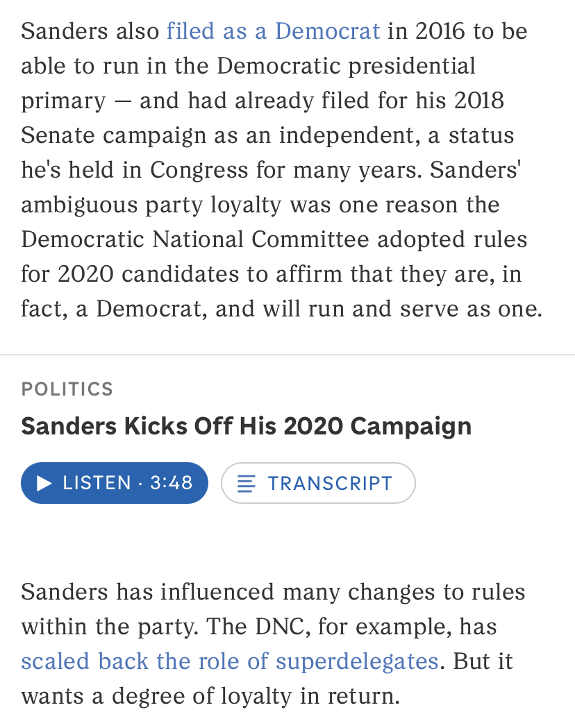This screenshot has height=728, width=575.
Task: Play the 3:48 audio story
Action: (115, 483)
